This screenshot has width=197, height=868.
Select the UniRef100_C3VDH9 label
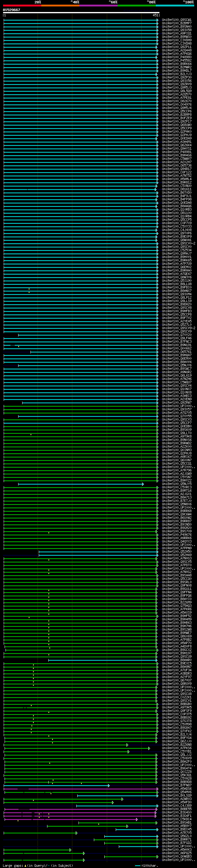(176, 40)
